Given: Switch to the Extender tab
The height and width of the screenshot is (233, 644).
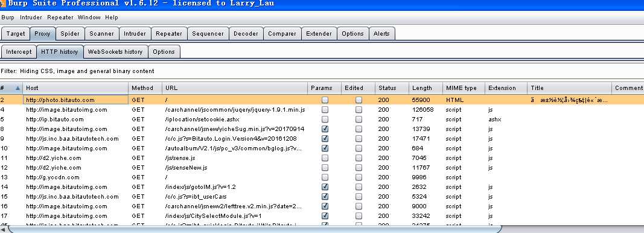Looking at the screenshot, I should coord(319,34).
